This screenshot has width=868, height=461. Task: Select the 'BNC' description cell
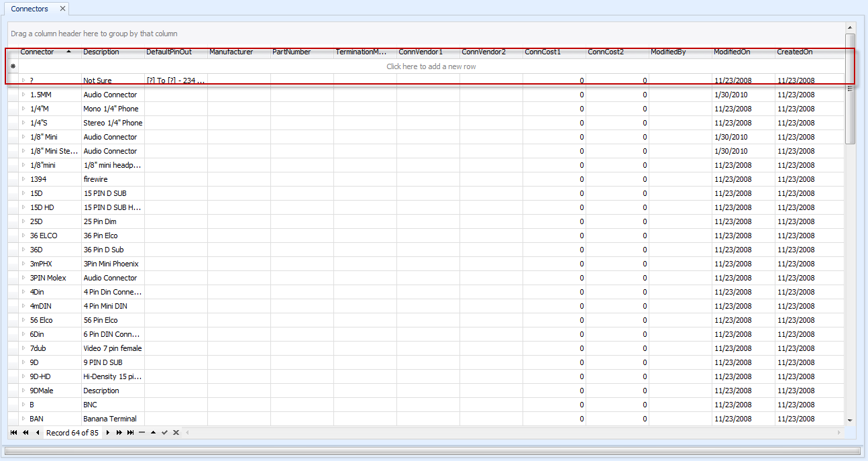click(113, 405)
